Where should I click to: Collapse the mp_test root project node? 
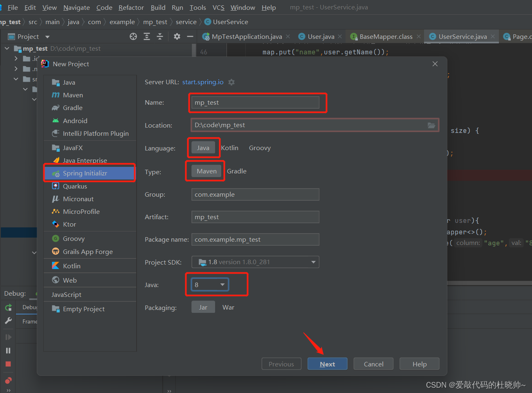(x=7, y=48)
